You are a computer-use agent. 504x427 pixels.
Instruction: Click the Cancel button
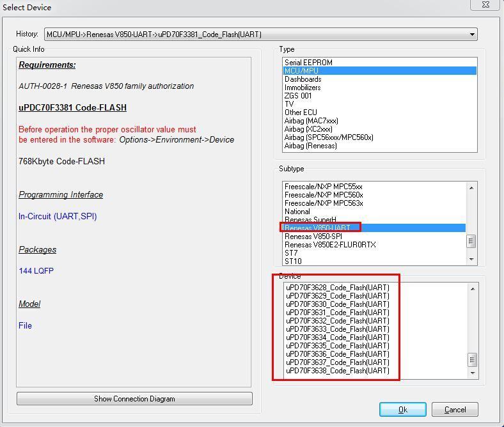[455, 410]
